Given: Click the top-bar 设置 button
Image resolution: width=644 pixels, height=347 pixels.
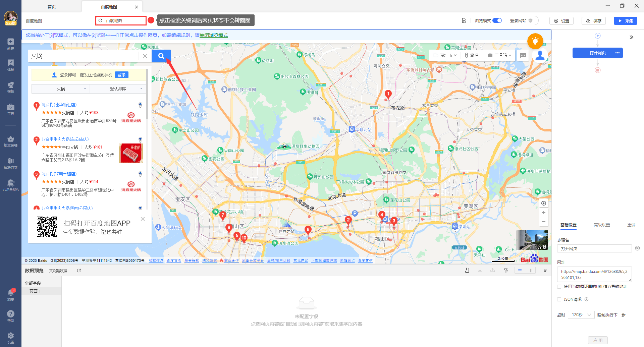Looking at the screenshot, I should tap(561, 21).
